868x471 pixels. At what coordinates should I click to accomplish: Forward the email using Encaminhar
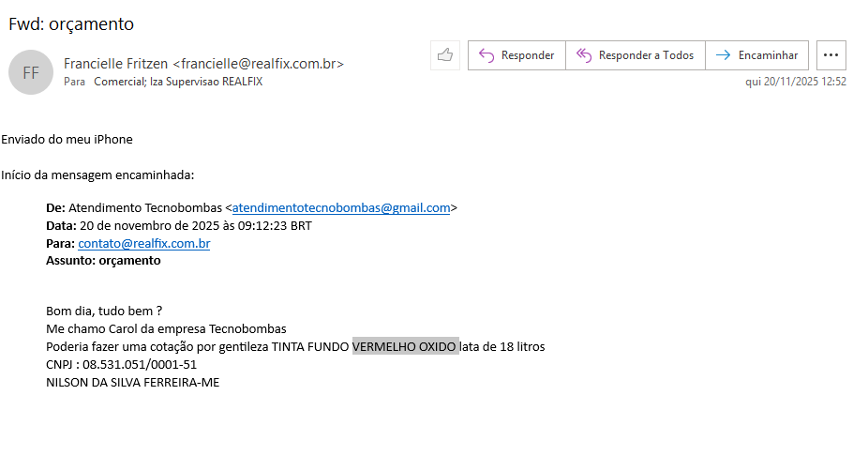(757, 55)
